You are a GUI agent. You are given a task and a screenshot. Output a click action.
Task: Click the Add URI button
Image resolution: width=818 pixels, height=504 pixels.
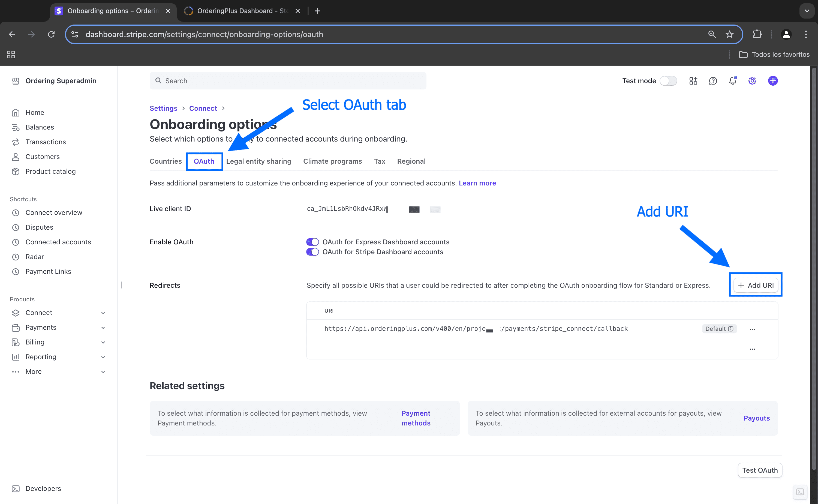(x=755, y=285)
